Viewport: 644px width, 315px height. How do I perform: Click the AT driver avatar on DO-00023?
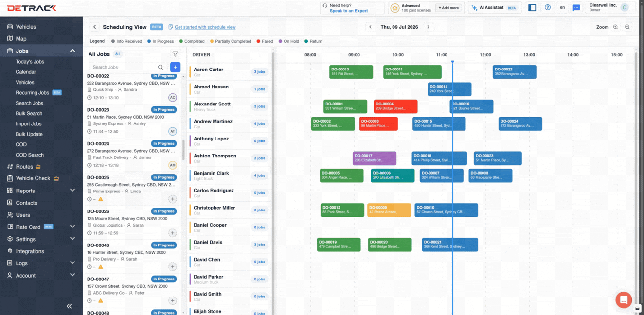click(172, 131)
